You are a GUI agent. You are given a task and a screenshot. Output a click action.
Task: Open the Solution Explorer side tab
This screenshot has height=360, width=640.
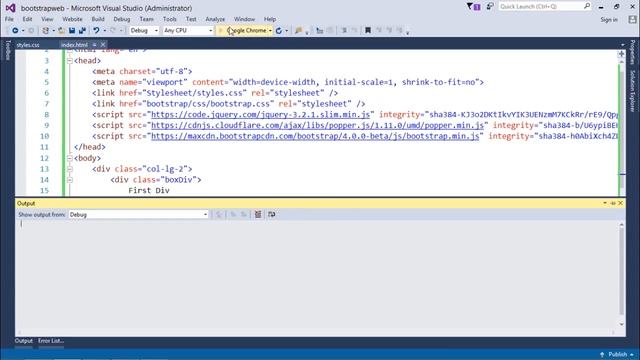click(x=633, y=91)
